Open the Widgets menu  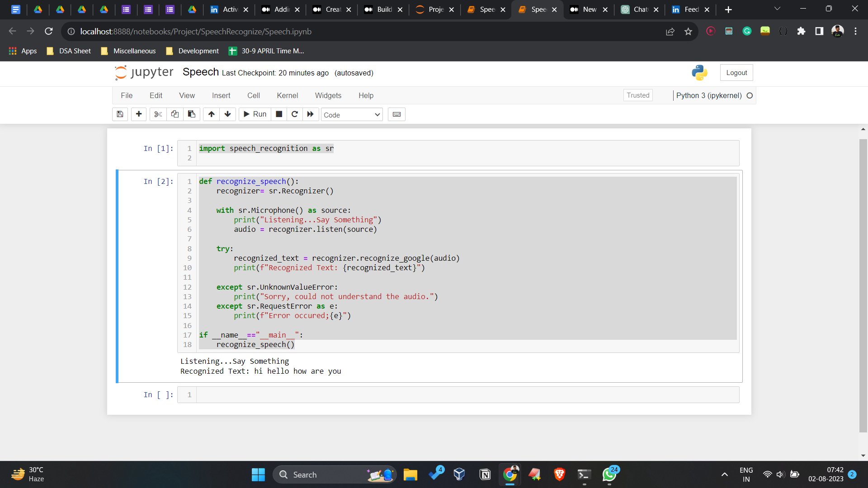[x=328, y=95]
